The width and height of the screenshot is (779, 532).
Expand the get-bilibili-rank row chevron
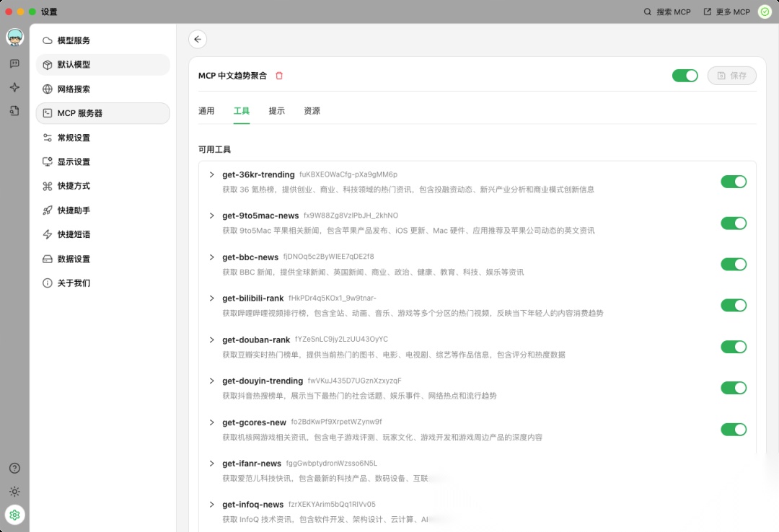[211, 298]
